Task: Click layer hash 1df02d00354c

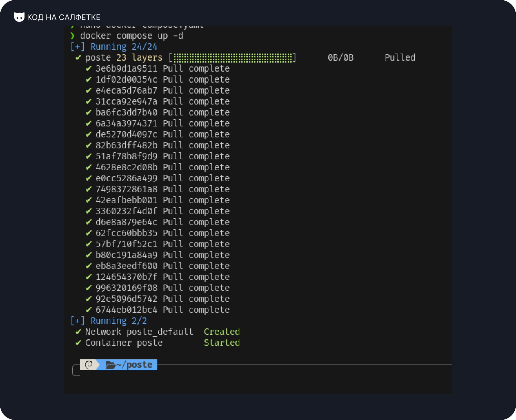Action: (126, 79)
